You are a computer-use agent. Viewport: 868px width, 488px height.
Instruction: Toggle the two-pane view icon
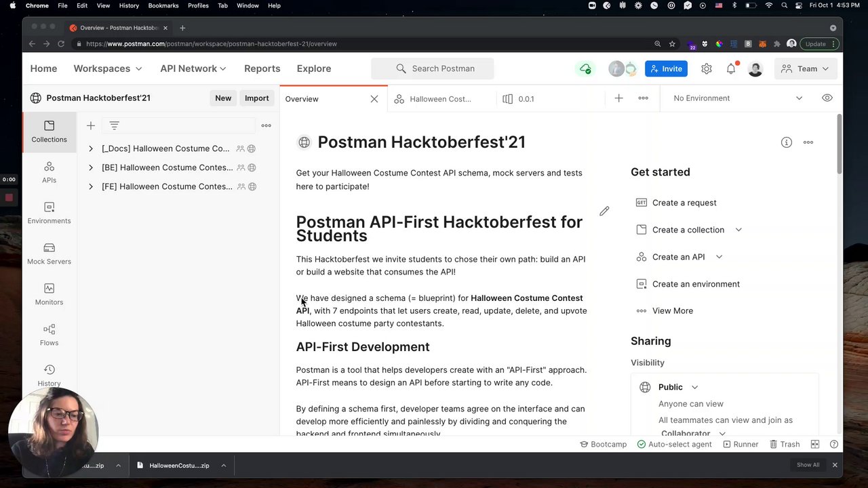(x=815, y=445)
